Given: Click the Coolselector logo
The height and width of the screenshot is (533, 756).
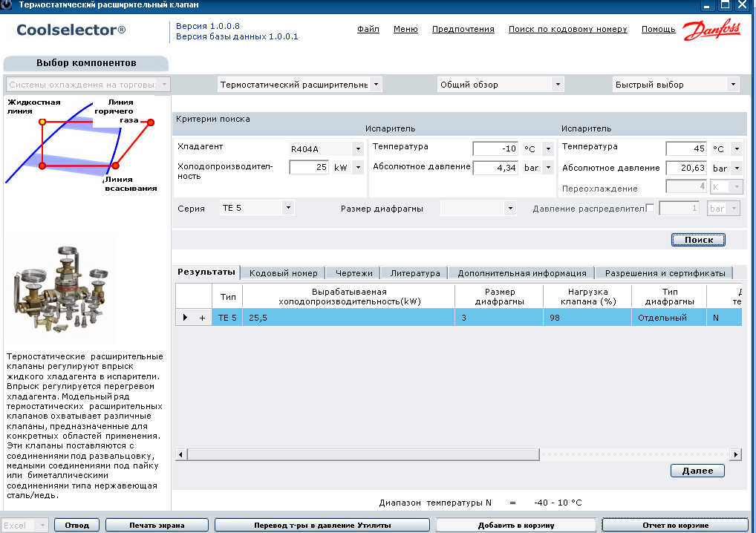Looking at the screenshot, I should (x=71, y=30).
